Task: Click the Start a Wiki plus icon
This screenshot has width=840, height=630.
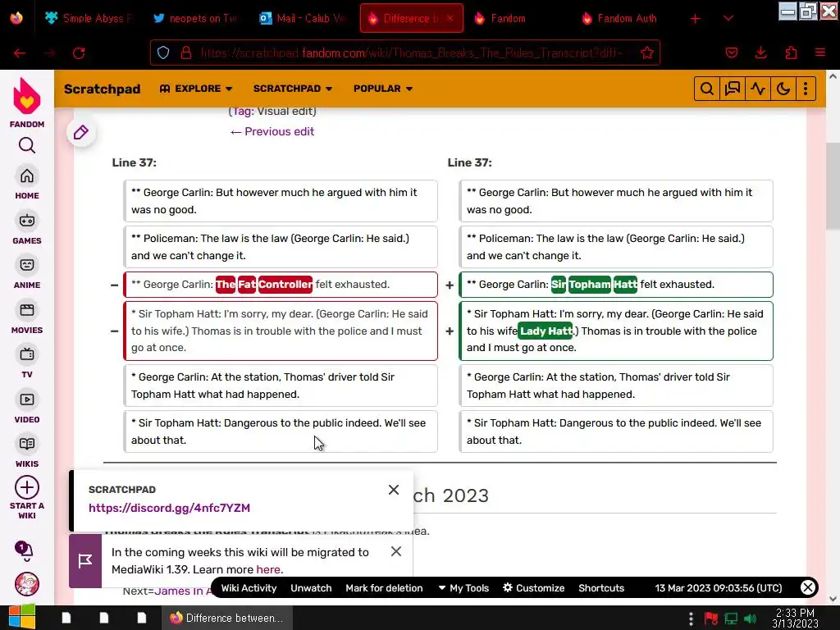Action: click(27, 487)
